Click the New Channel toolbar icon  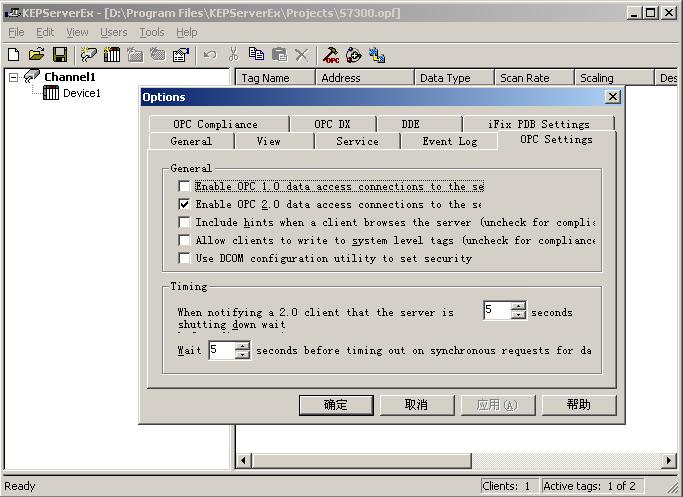click(x=88, y=54)
